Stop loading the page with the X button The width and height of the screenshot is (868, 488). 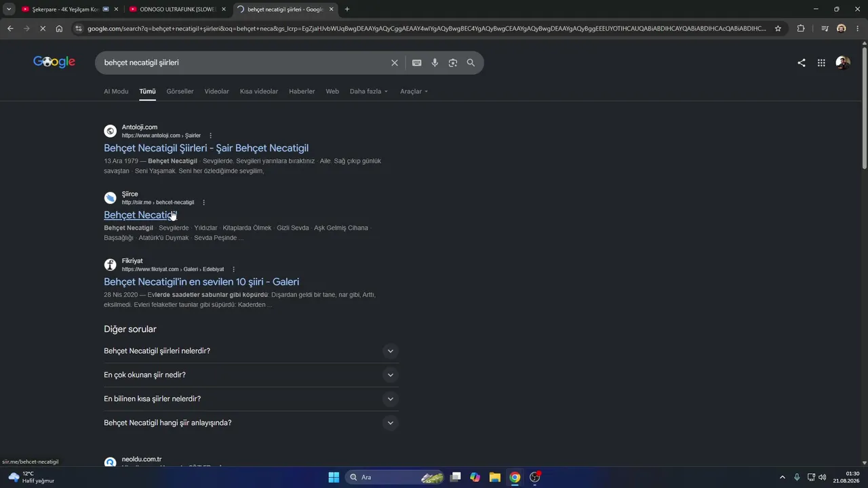click(x=43, y=28)
